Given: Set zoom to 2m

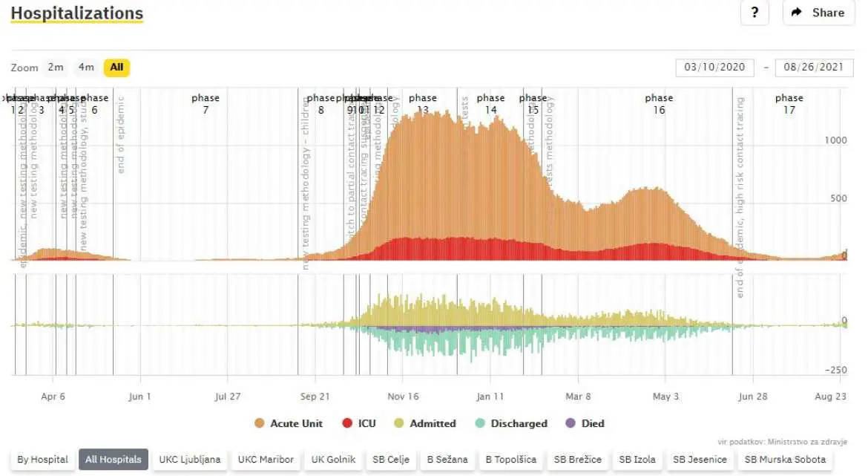Looking at the screenshot, I should pos(56,68).
